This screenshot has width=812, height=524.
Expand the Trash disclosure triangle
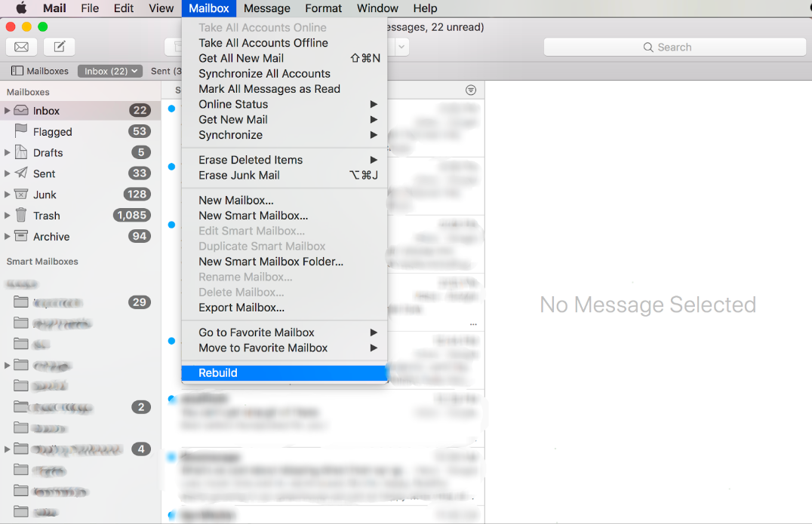tap(7, 215)
